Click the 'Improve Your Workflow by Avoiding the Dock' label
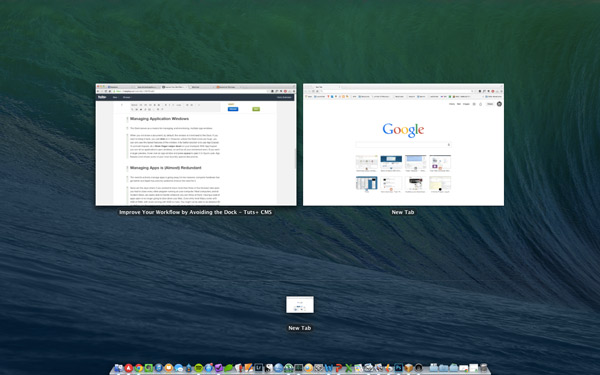The width and height of the screenshot is (600, 375). pos(196,212)
